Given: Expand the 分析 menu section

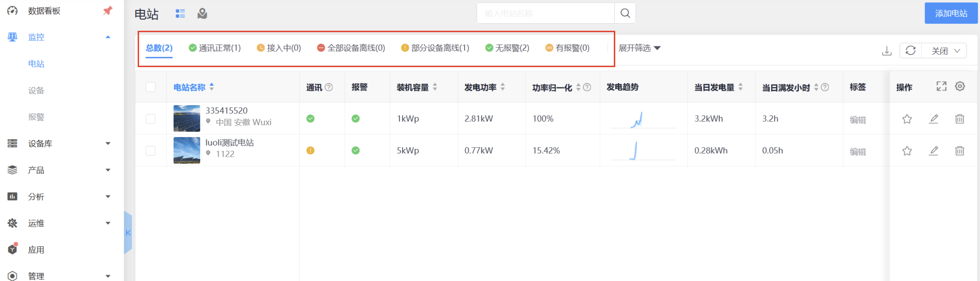Looking at the screenshot, I should point(108,196).
